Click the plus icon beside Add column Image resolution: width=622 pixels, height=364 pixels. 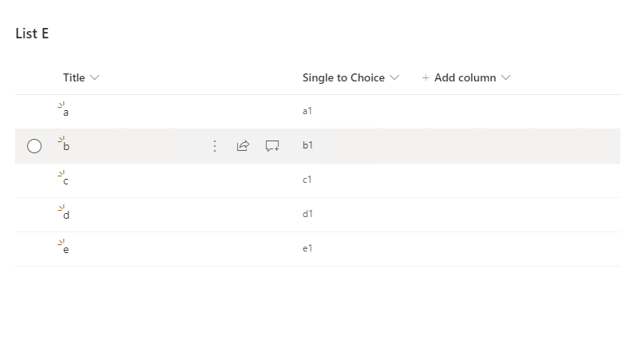pyautogui.click(x=426, y=77)
